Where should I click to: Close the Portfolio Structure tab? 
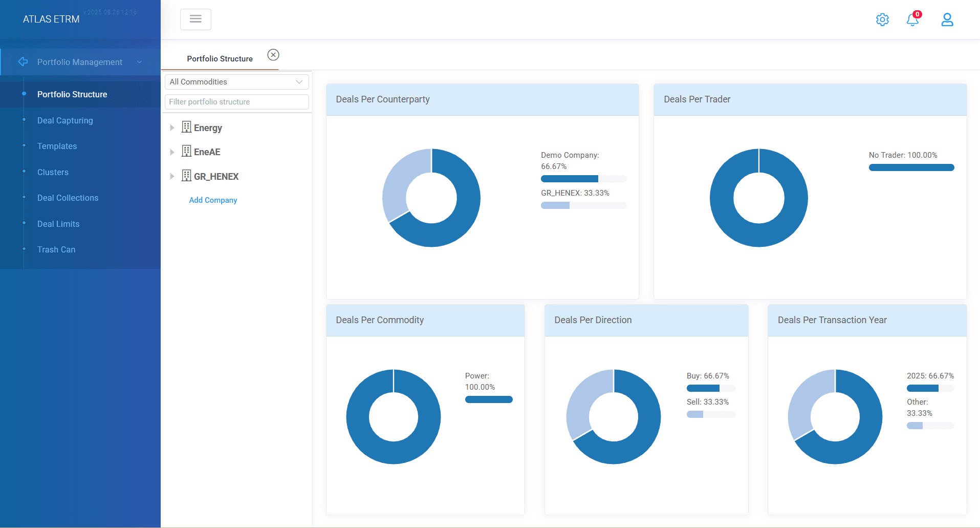273,55
